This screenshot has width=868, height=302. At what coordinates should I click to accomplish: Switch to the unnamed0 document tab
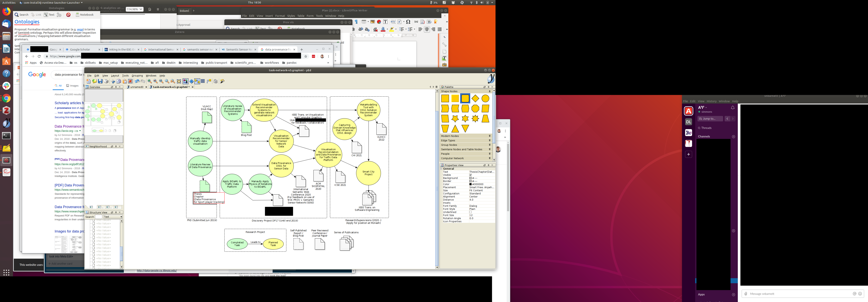[136, 87]
